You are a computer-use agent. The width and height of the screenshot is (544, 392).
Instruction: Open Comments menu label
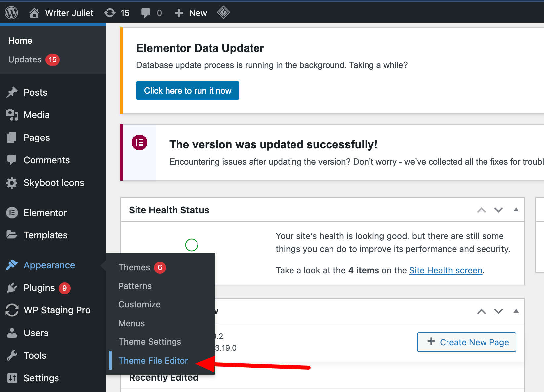coord(47,160)
